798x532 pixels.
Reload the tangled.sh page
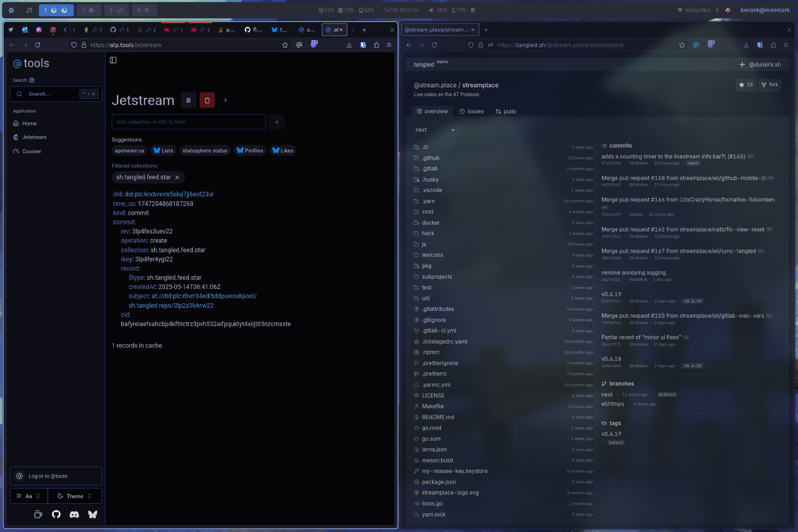434,45
